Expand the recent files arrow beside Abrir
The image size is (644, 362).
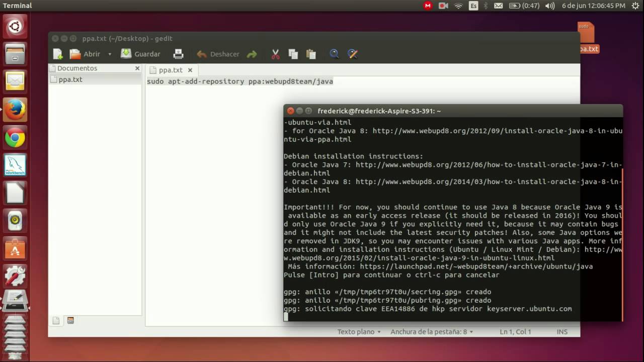[x=110, y=54]
